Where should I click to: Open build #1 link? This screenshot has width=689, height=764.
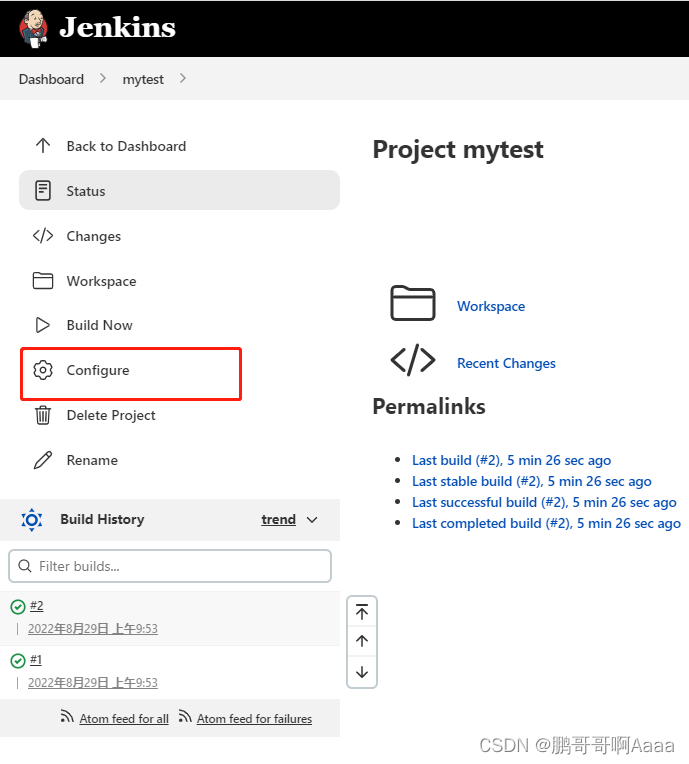36,660
